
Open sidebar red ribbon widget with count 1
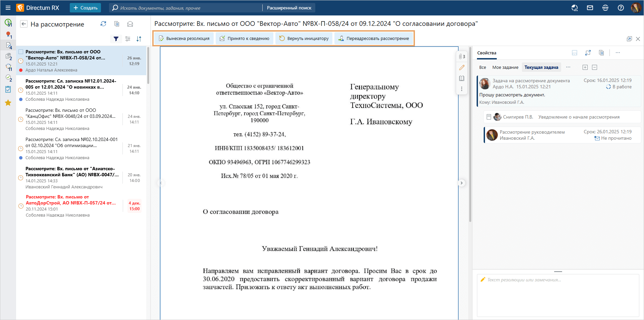8,35
